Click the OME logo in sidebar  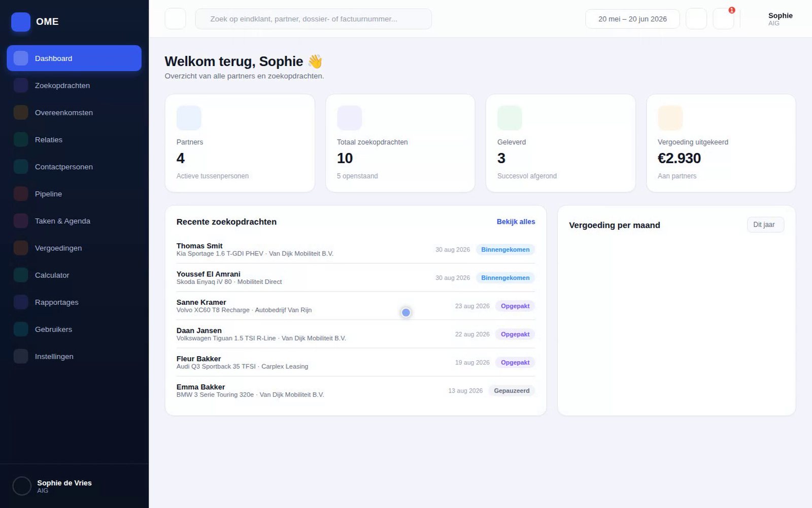[x=35, y=22]
